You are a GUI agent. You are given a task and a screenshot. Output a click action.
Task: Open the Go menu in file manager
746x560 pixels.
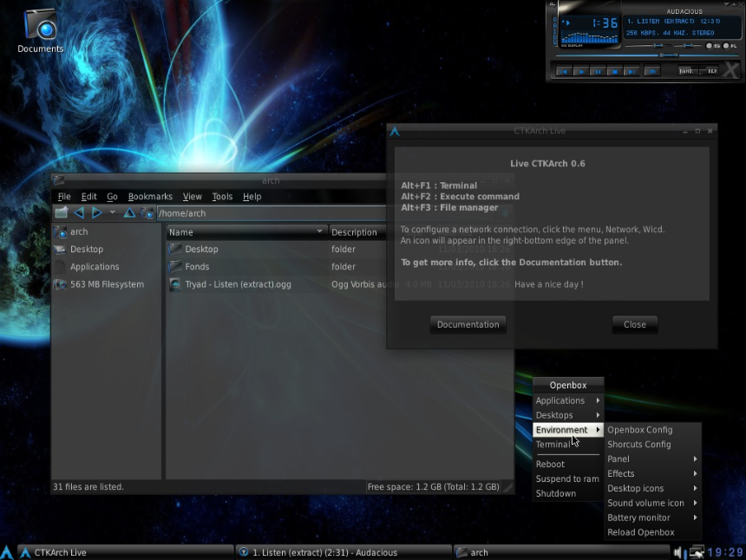112,196
